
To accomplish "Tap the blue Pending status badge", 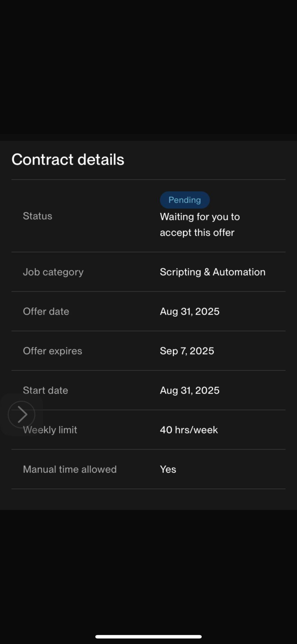I will [x=185, y=200].
